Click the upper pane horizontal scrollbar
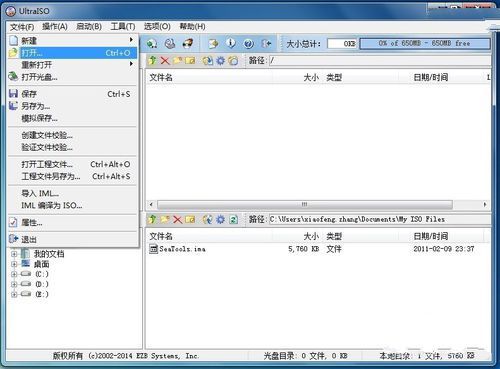Screen dimensions: 500x369 pyautogui.click(x=318, y=204)
